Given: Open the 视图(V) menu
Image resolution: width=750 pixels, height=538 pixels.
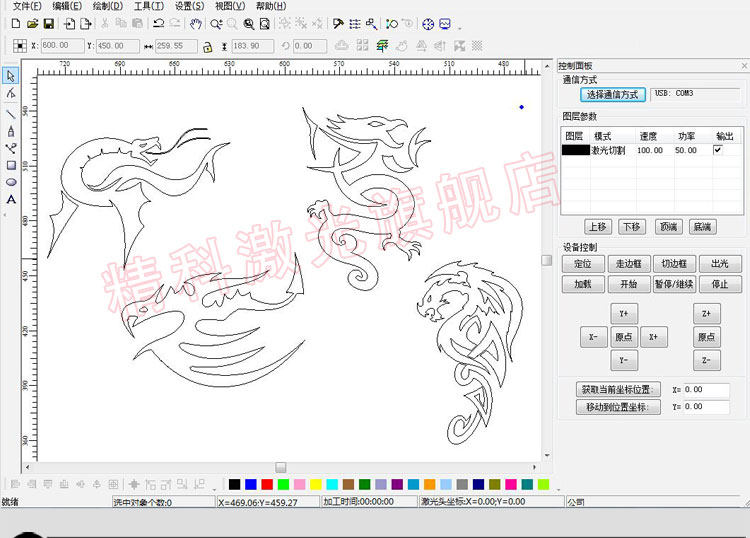Looking at the screenshot, I should pos(230,6).
